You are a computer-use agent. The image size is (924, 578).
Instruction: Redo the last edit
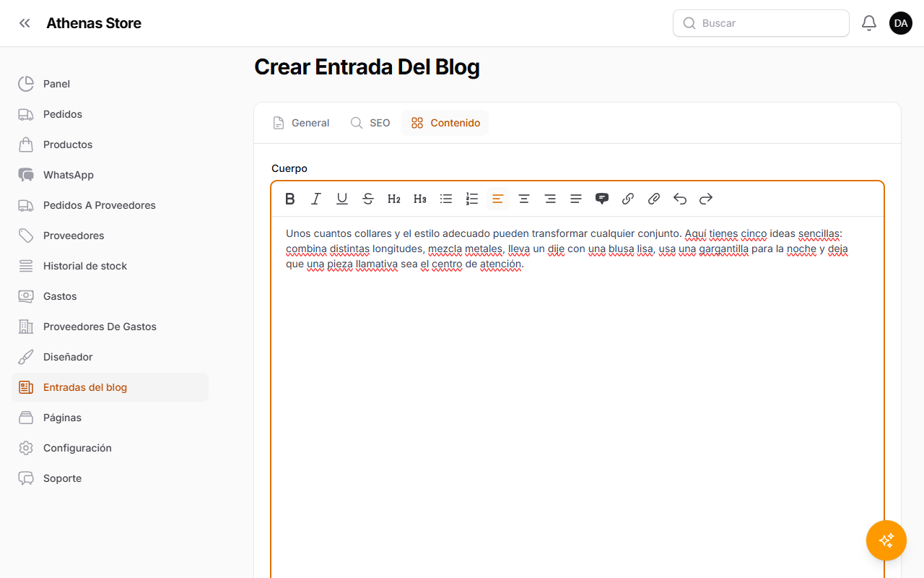[x=706, y=199]
